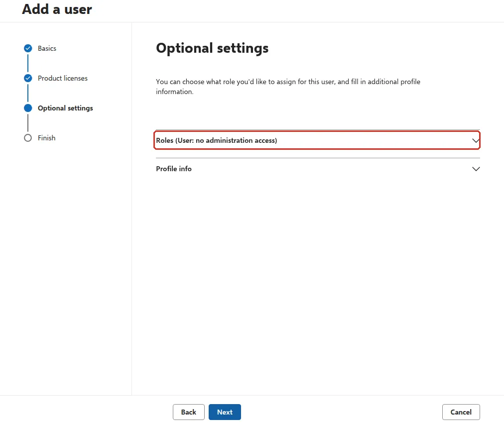Click the Product licenses checkmark icon
The height and width of the screenshot is (424, 504).
pos(28,78)
